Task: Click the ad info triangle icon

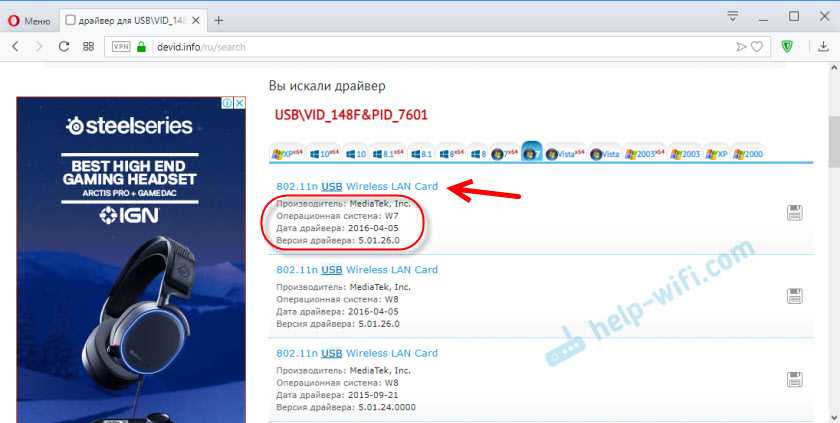Action: 228,103
